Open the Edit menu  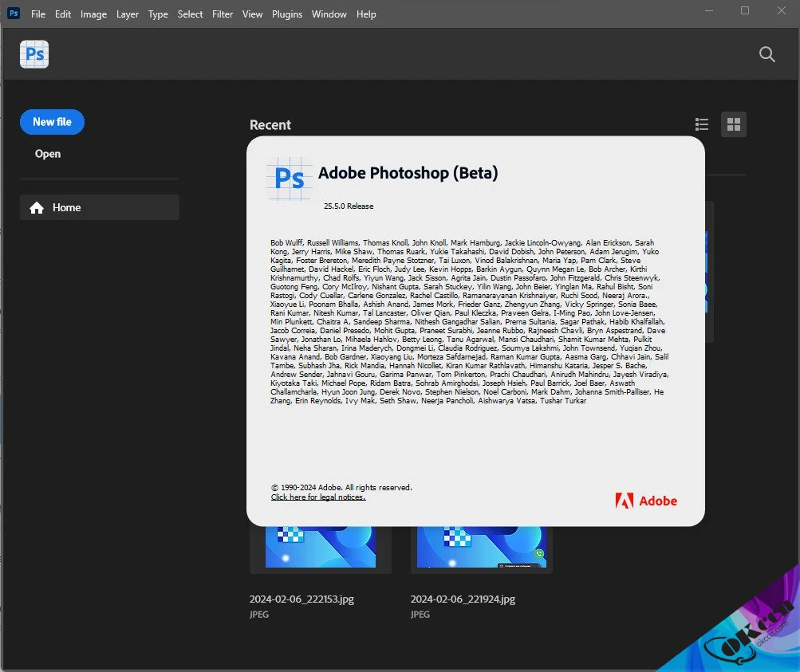click(x=63, y=14)
